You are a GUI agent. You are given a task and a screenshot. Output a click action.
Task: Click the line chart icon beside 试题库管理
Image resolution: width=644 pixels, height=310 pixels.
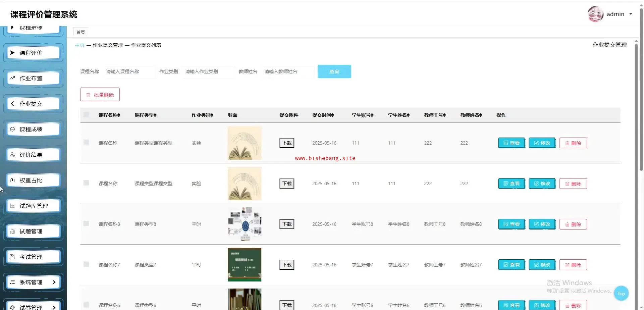[12, 206]
